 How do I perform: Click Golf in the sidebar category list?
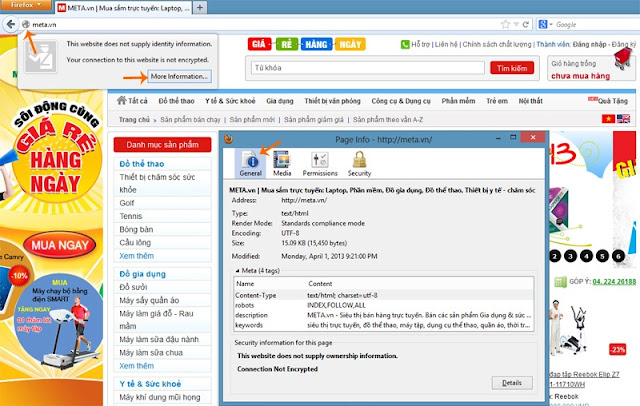pyautogui.click(x=127, y=203)
